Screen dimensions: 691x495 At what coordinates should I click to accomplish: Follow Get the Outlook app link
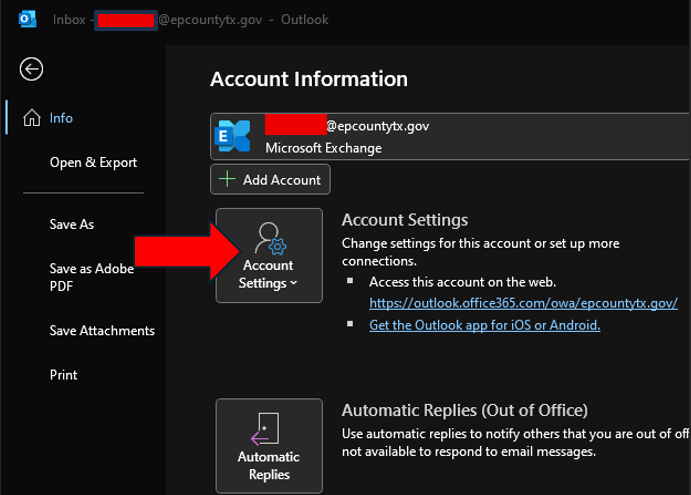pos(484,325)
